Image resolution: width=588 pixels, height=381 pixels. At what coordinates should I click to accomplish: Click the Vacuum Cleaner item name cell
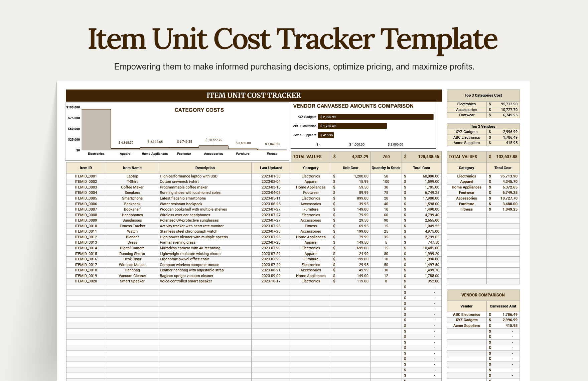[x=132, y=276]
